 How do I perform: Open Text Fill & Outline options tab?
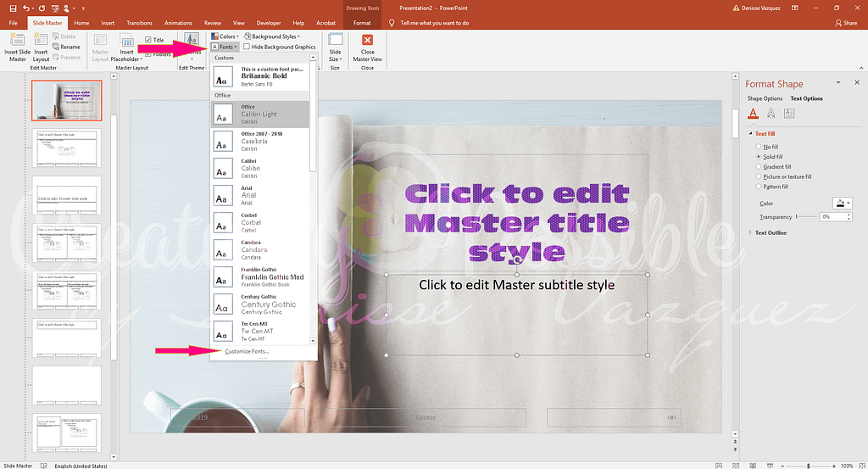[753, 114]
